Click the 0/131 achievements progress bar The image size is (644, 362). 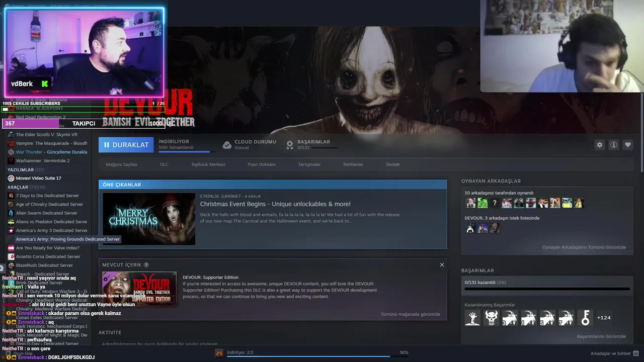click(547, 289)
